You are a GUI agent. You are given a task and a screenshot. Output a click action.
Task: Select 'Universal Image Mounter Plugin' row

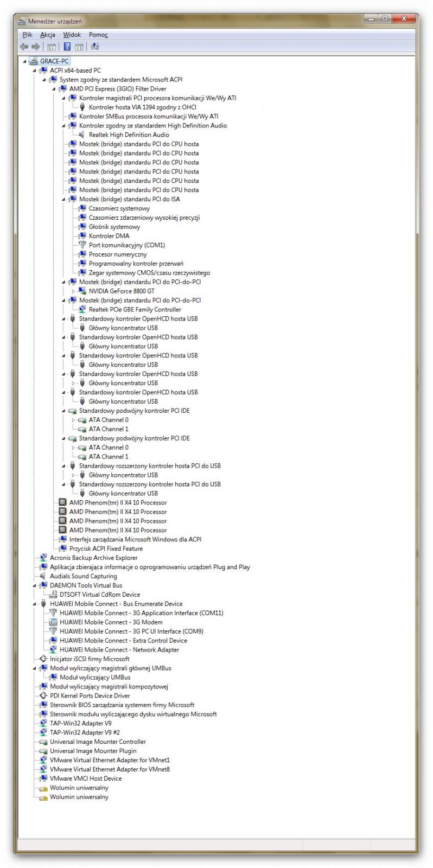pyautogui.click(x=93, y=751)
